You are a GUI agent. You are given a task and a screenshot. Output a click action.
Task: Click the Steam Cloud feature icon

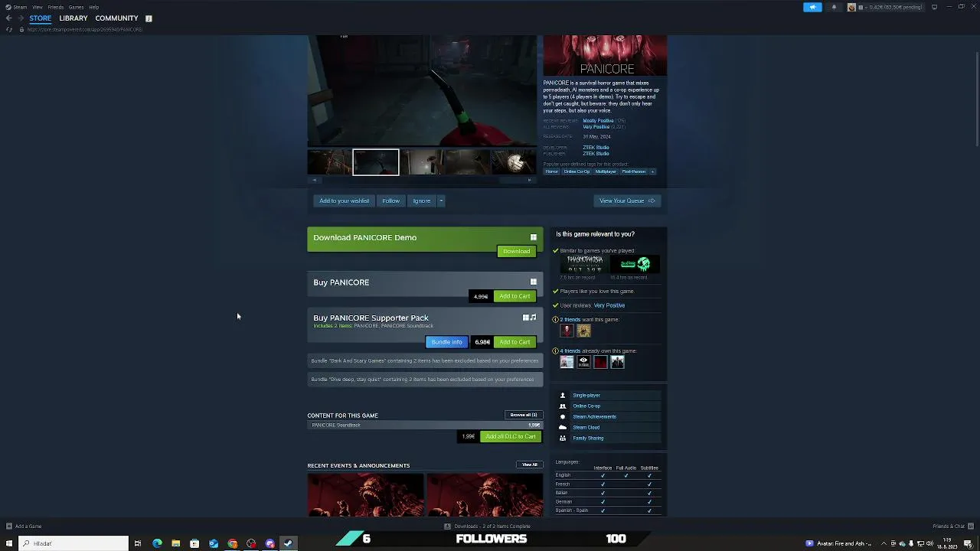[563, 428]
